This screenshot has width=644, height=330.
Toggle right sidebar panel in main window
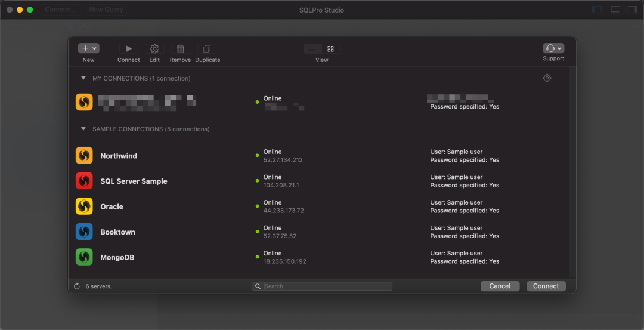(x=632, y=10)
